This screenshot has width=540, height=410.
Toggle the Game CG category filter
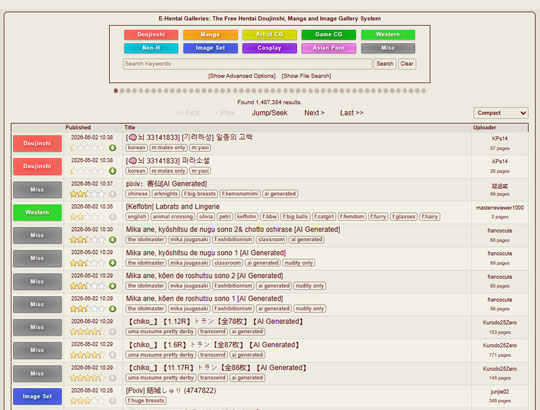[329, 35]
